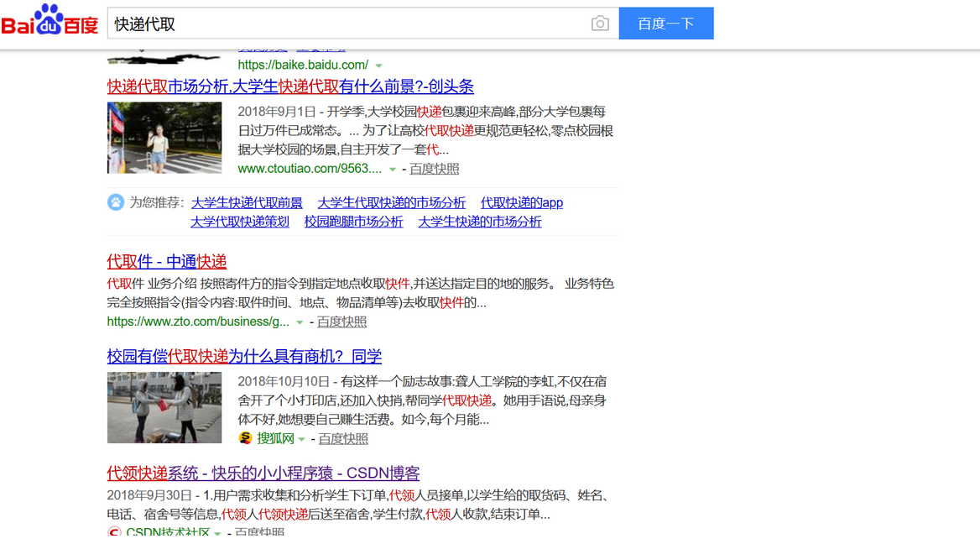The image size is (980, 544).
Task: Open result 校园有偿代取快递为什么具有商机
Action: click(x=244, y=357)
